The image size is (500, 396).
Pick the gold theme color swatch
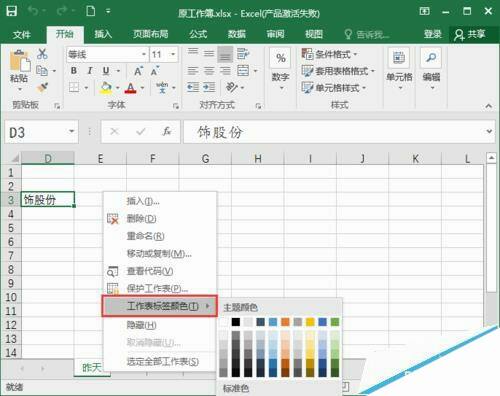coord(310,322)
